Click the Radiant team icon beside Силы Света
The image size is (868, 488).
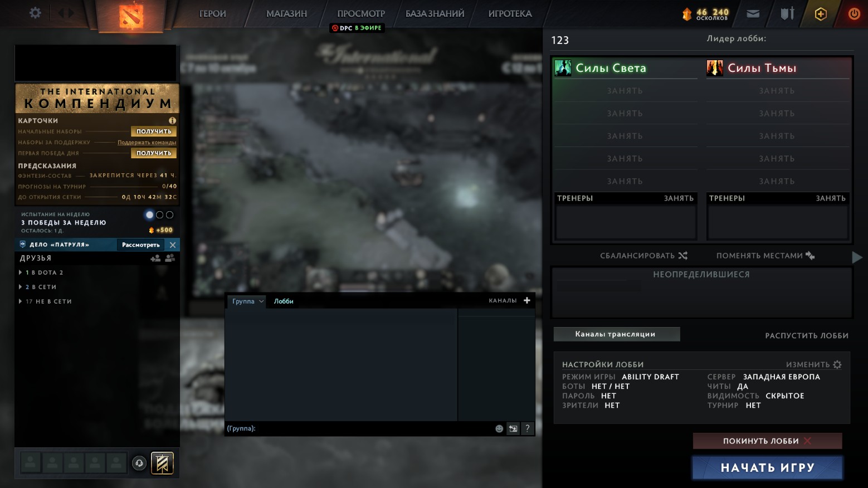click(563, 68)
